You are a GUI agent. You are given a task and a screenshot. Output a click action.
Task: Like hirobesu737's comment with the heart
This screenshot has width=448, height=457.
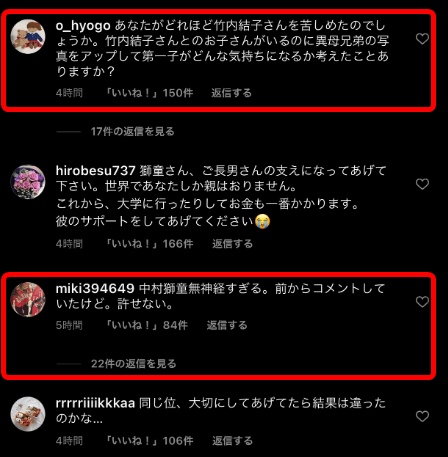coord(422,184)
